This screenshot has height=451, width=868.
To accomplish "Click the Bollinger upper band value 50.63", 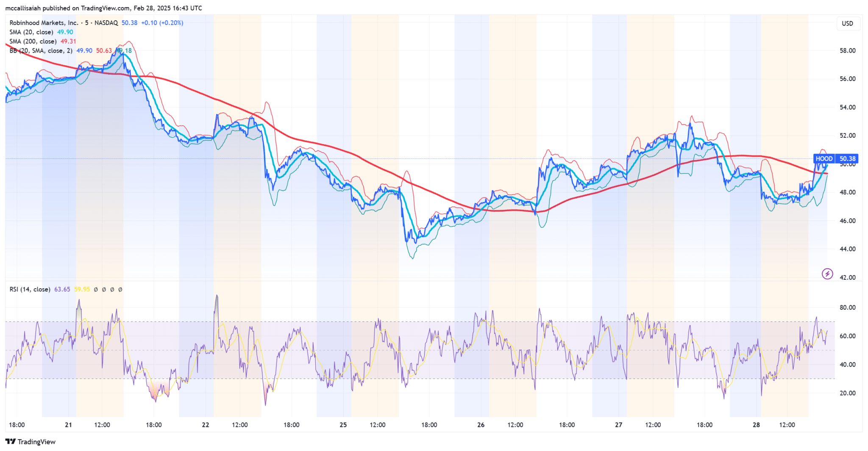I will (104, 51).
